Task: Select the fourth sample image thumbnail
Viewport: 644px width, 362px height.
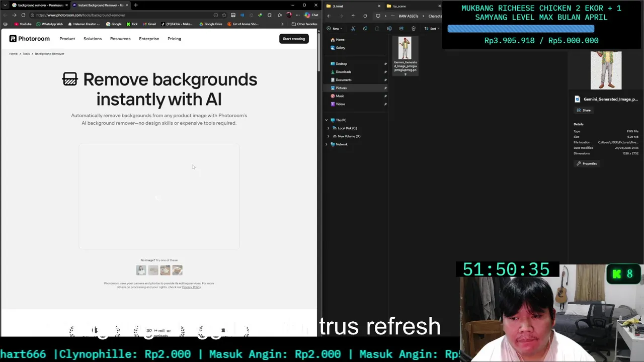Action: [177, 270]
